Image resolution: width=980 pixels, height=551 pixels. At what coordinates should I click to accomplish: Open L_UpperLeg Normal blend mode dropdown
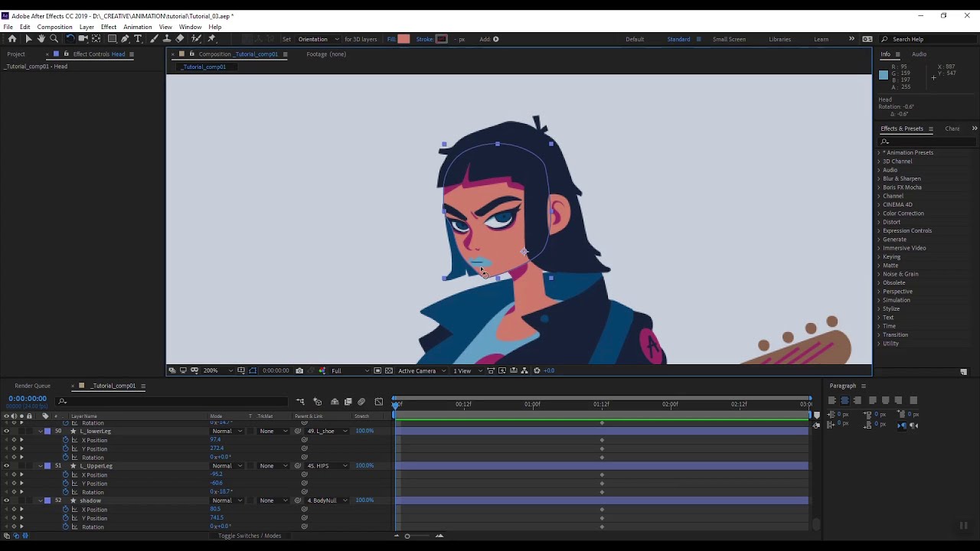pyautogui.click(x=227, y=465)
